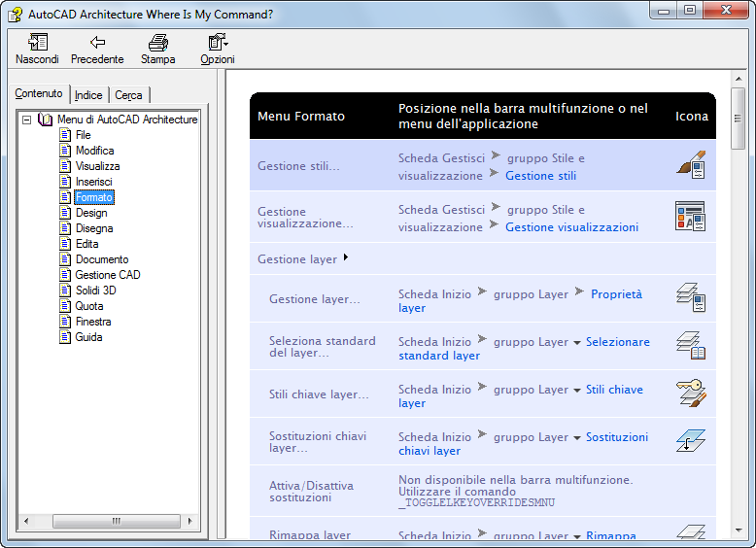
Task: Select the Visualizza topic
Action: [x=98, y=166]
